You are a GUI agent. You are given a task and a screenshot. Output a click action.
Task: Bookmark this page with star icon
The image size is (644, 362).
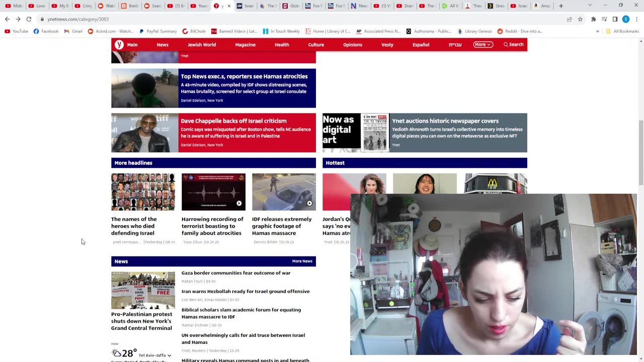[580, 19]
